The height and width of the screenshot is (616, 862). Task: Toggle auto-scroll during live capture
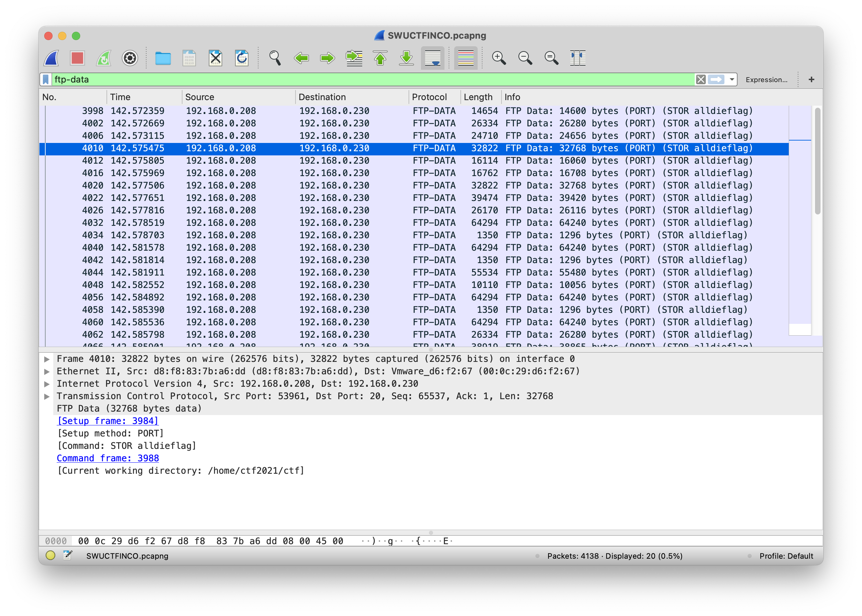(x=432, y=58)
